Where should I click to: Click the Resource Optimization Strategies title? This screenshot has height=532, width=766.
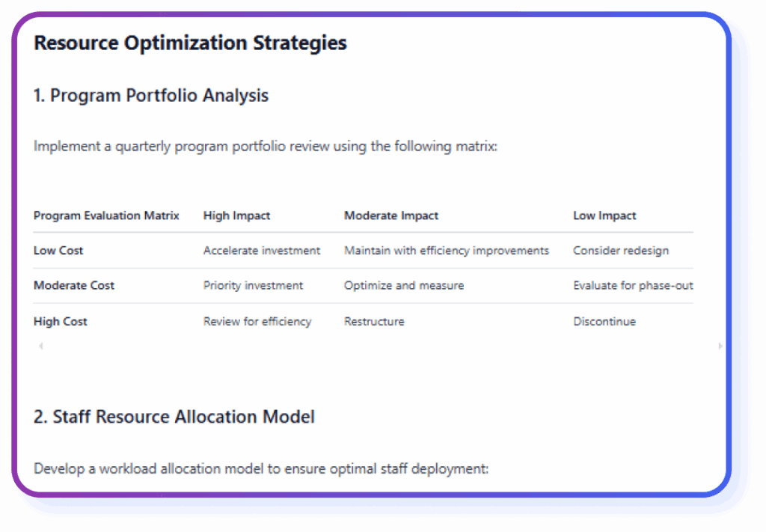[190, 43]
